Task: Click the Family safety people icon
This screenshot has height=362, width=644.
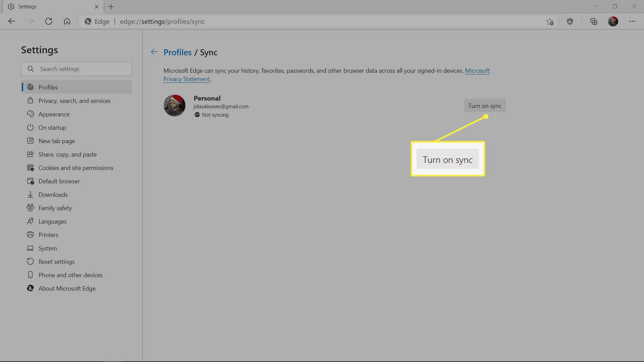Action: pos(31,208)
